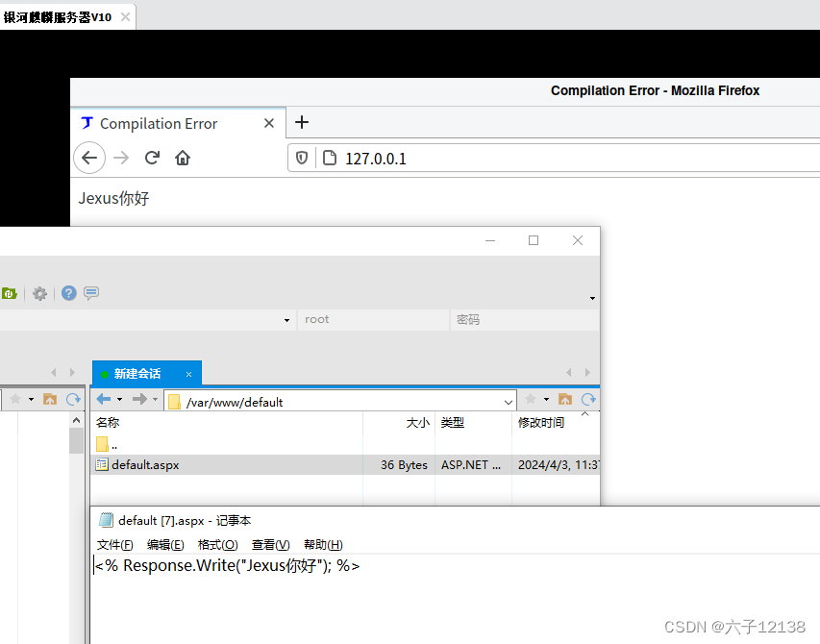Switch to the 新建会话 session tab
This screenshot has height=644, width=820.
pos(139,373)
